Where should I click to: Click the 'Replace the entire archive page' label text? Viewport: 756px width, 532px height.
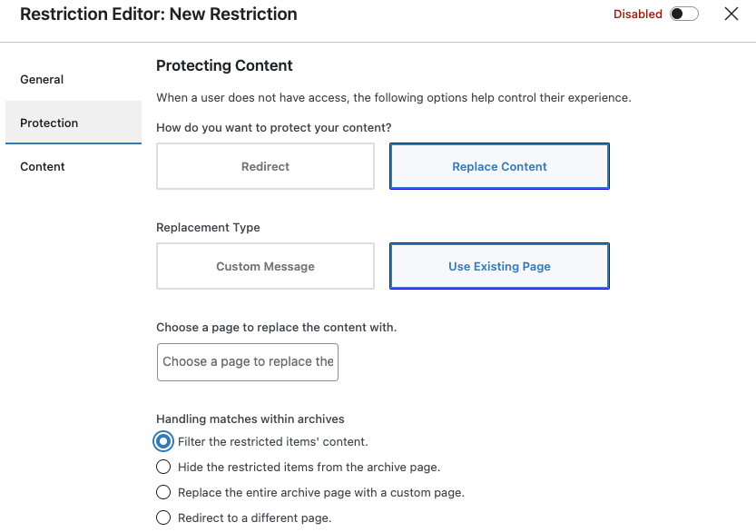pos(321,492)
